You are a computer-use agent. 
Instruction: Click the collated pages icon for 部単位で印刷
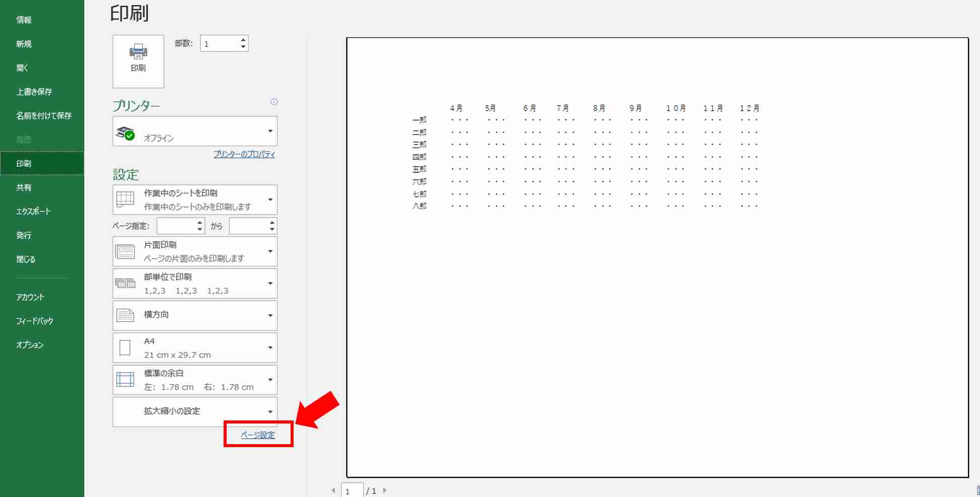click(125, 283)
